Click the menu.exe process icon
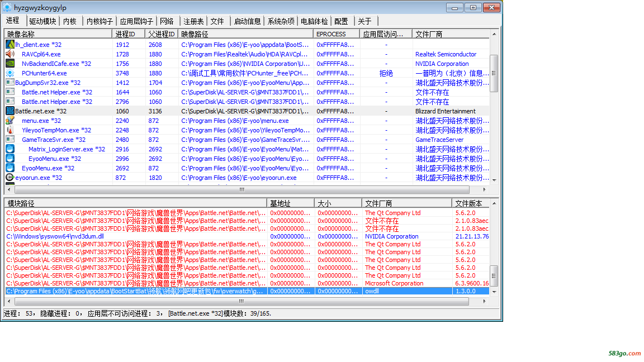 click(x=10, y=120)
